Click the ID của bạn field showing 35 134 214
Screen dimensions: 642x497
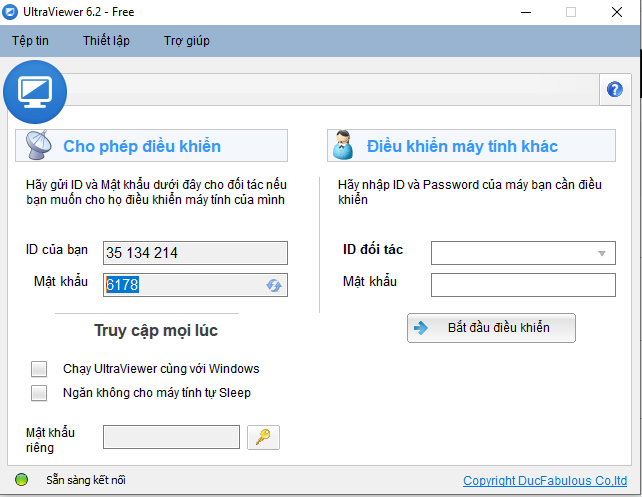point(195,253)
